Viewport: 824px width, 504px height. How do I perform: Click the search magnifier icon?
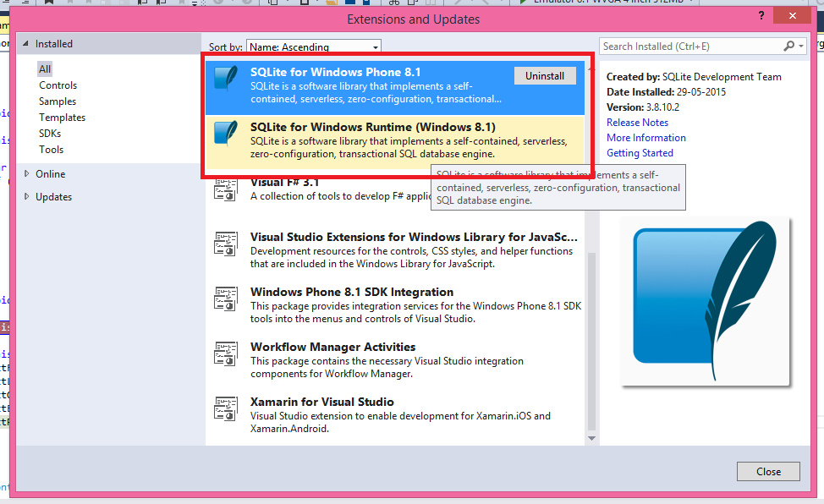pos(788,47)
